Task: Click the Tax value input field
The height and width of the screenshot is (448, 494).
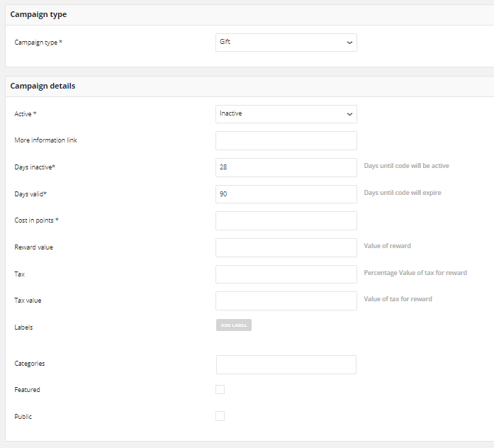Action: [286, 301]
